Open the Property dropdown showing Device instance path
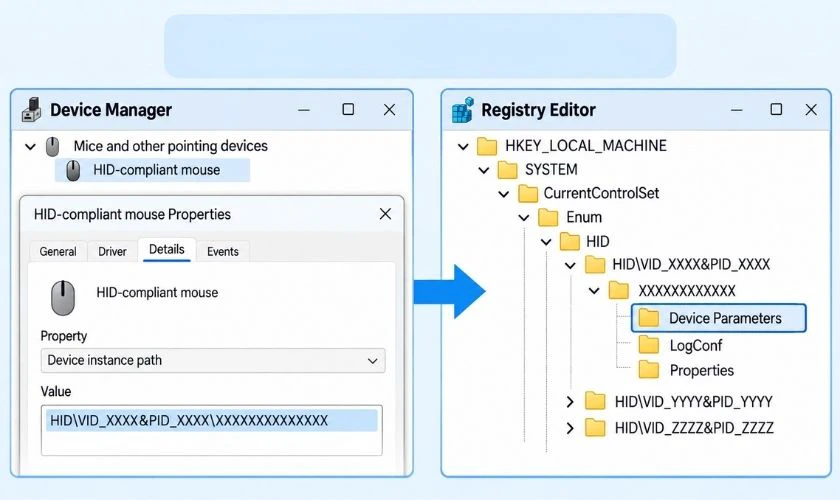 tap(213, 361)
